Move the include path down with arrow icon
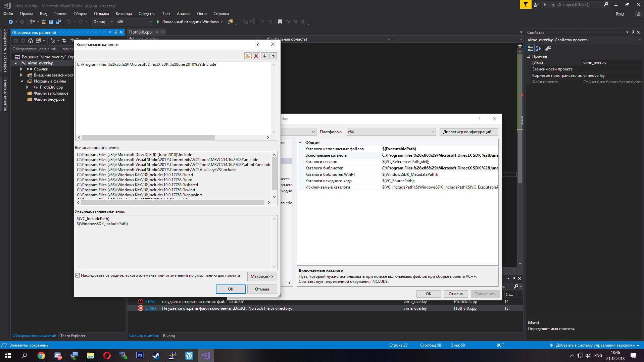 coord(265,56)
